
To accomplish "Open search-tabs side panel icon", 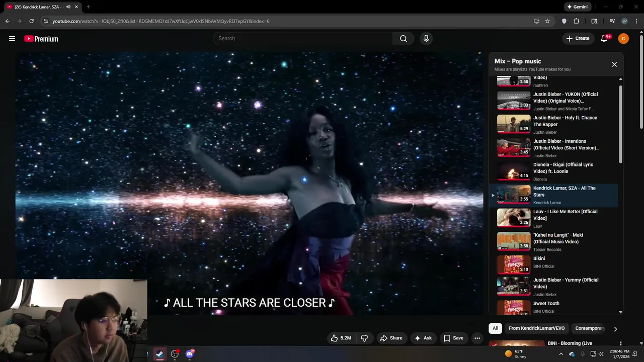I will point(595,21).
